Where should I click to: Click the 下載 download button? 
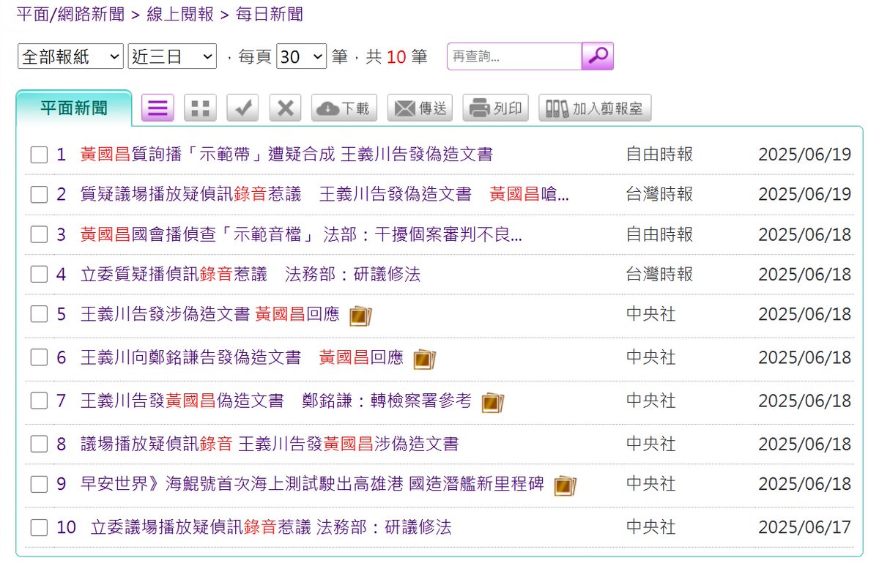pyautogui.click(x=344, y=108)
